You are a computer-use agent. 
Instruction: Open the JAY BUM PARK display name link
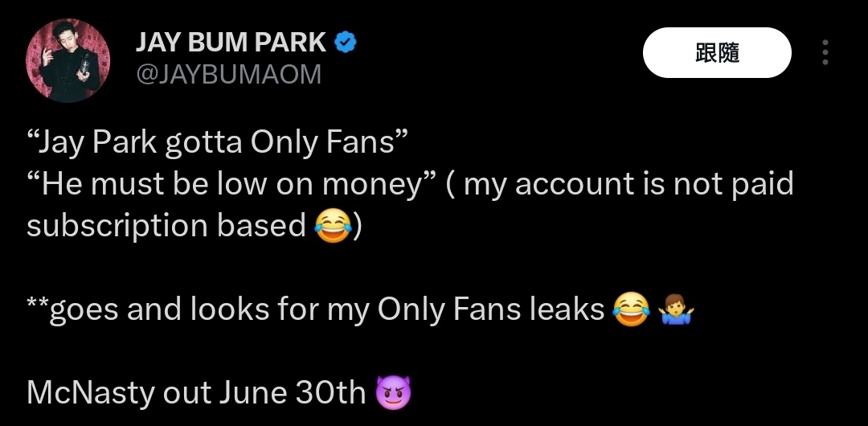(231, 43)
